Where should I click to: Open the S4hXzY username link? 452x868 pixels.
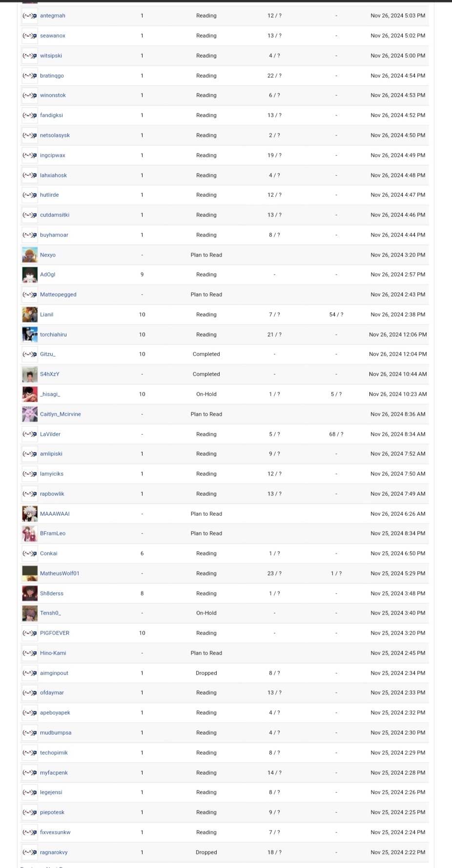pos(50,374)
